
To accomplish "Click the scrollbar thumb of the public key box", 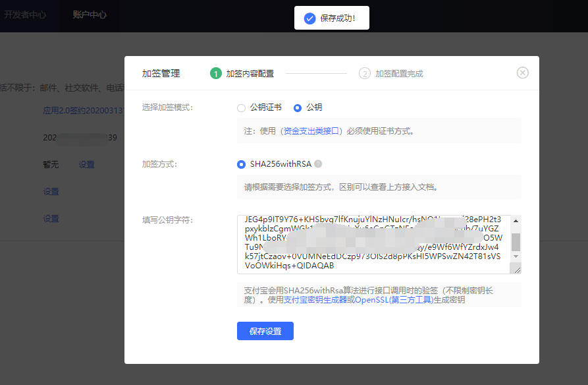I will tap(516, 241).
